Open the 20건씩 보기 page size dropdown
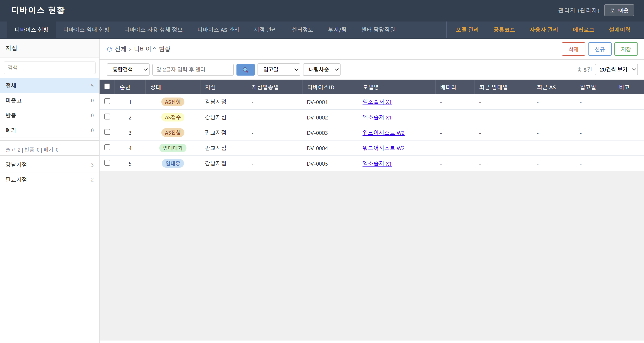 point(616,69)
